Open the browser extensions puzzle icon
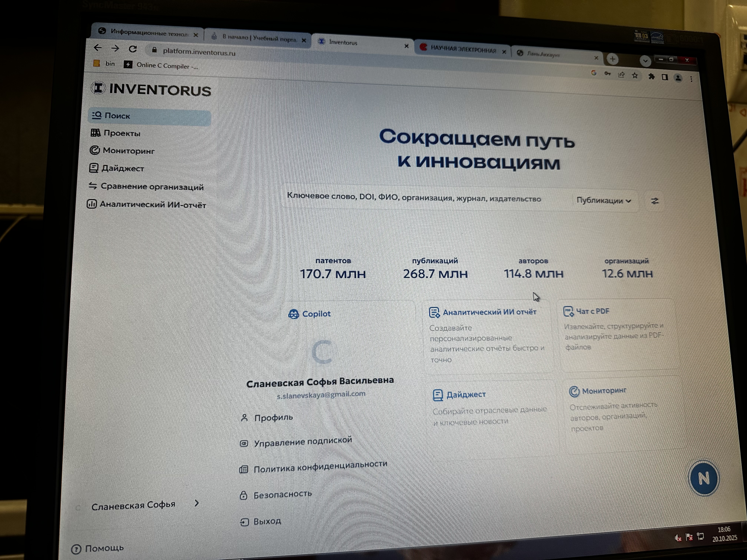This screenshot has width=747, height=560. tap(651, 77)
